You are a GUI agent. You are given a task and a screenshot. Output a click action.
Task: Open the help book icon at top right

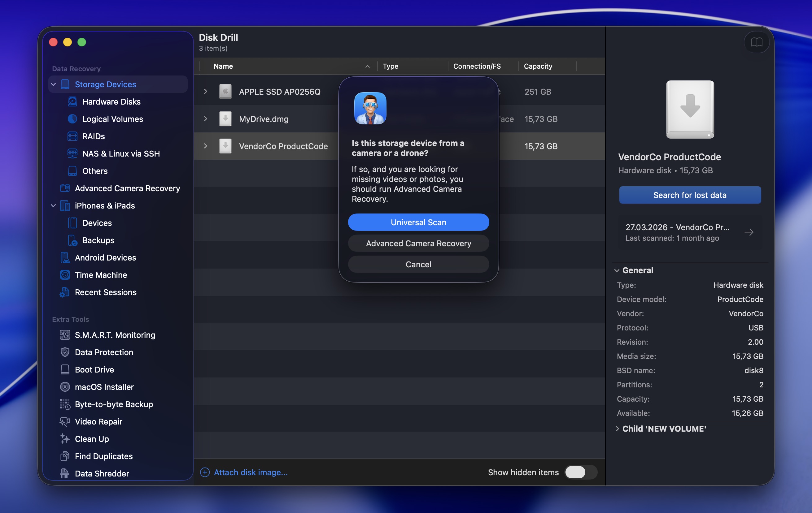pyautogui.click(x=757, y=42)
